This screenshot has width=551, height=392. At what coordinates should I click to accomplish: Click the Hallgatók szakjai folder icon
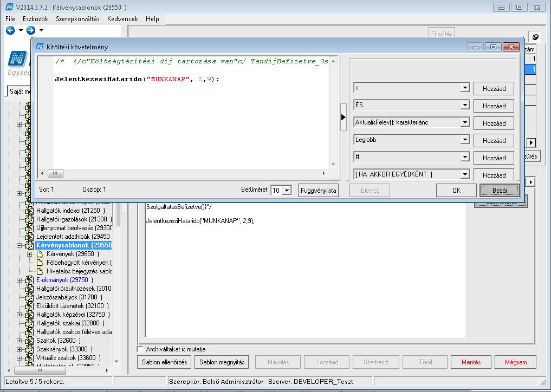tap(29, 323)
